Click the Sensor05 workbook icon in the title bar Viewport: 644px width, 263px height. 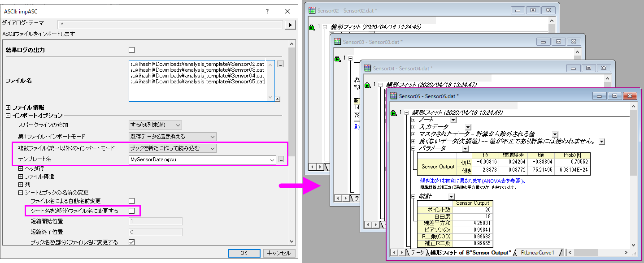coord(393,96)
